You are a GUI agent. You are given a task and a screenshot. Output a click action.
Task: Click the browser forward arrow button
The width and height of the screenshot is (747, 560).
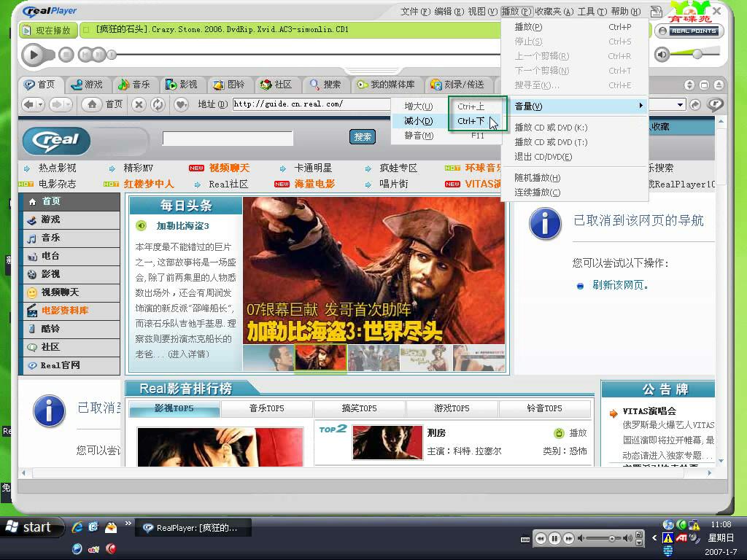[x=56, y=104]
